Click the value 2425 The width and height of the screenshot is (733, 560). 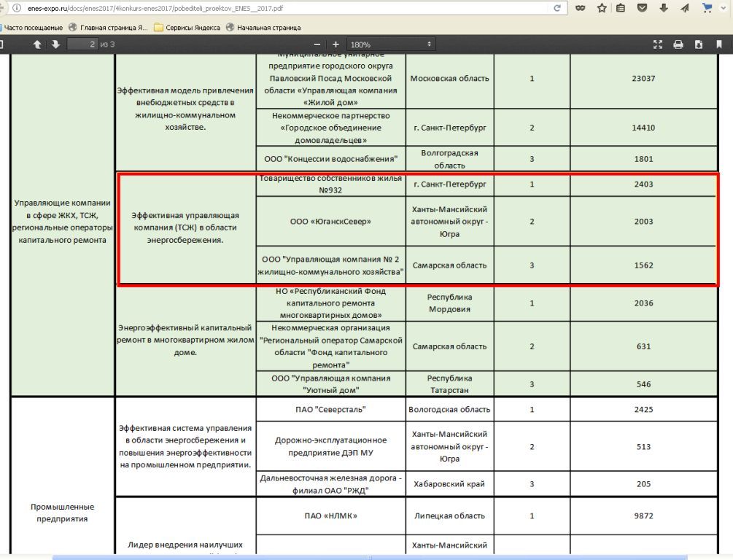643,410
